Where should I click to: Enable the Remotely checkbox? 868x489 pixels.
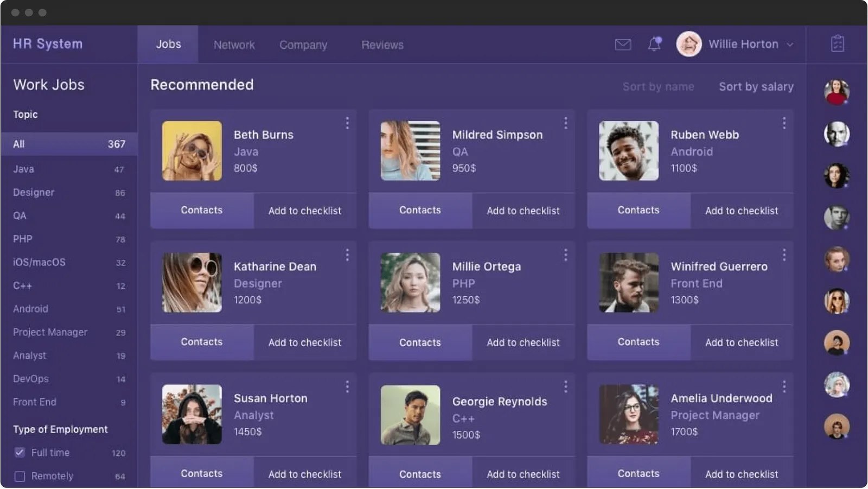(20, 477)
